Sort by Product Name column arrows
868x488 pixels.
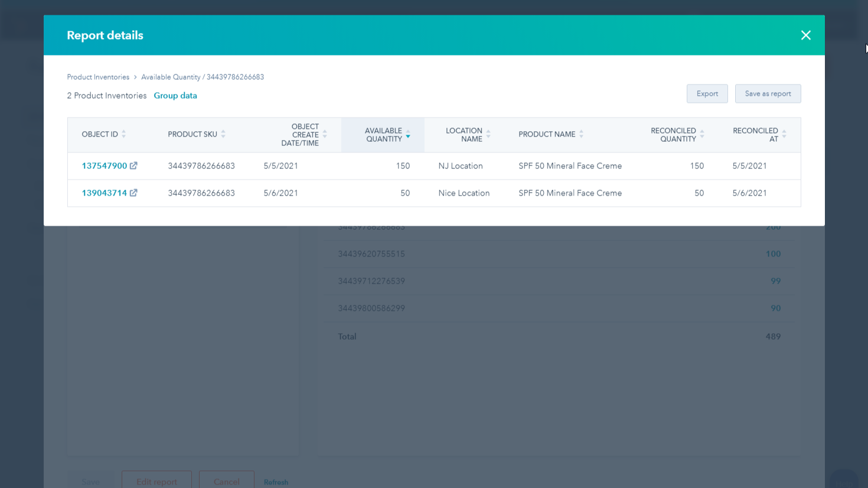tap(581, 135)
